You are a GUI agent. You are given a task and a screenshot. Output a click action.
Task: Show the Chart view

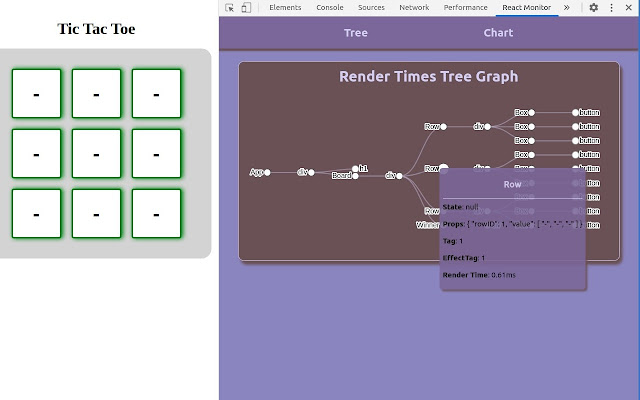click(498, 32)
